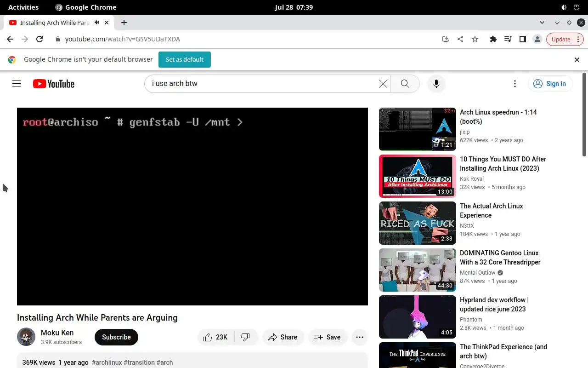Open YouTube settings three-dot menu
This screenshot has height=368, width=588.
point(515,84)
